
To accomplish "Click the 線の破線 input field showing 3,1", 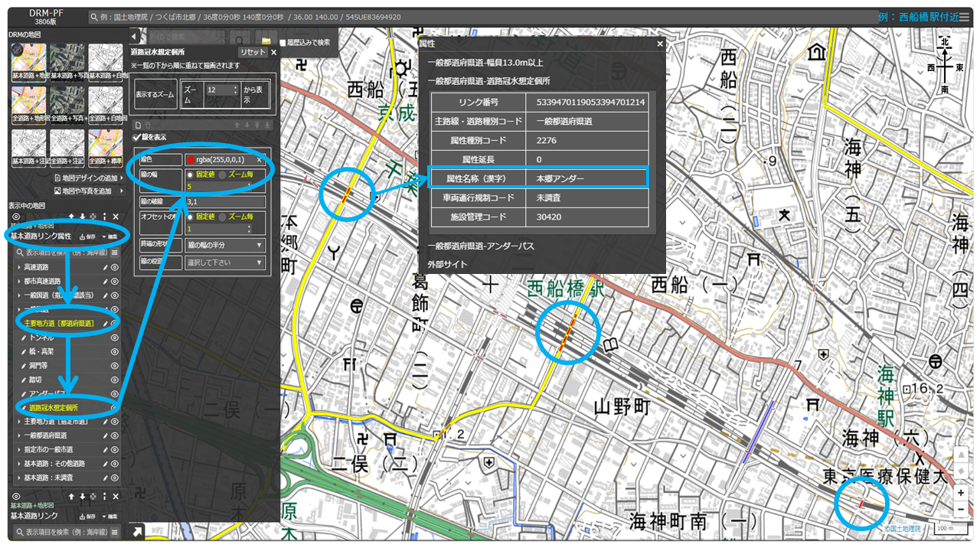I will 225,203.
